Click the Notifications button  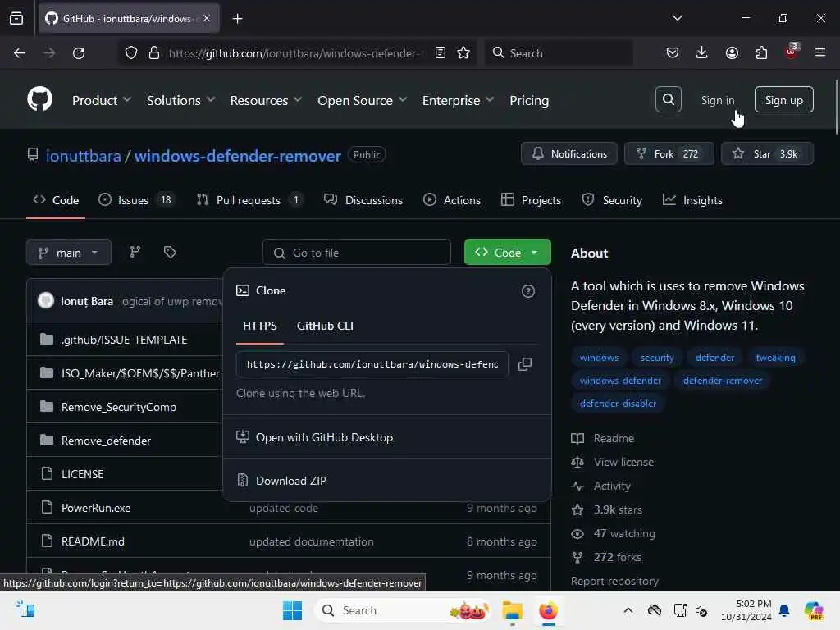tap(569, 153)
